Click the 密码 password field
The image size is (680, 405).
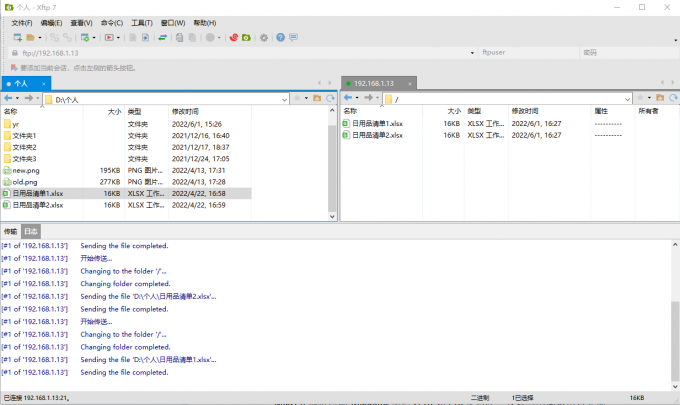pyautogui.click(x=629, y=52)
